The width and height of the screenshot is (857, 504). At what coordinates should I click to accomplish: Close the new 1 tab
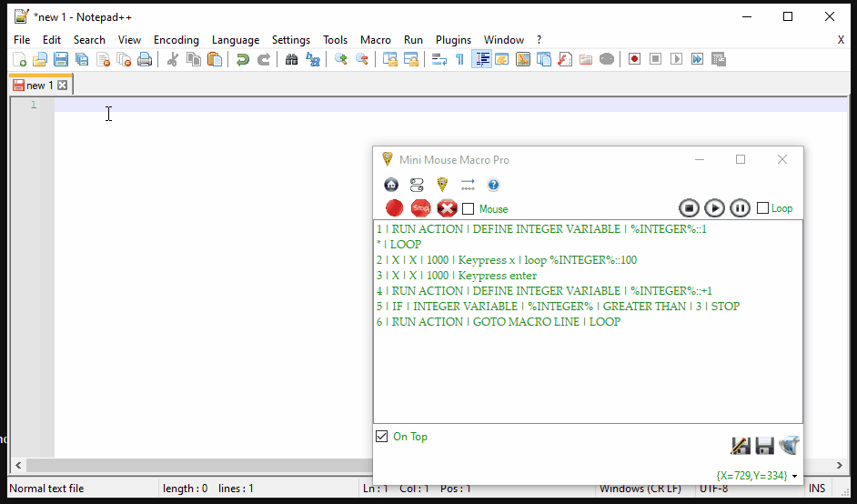coord(62,86)
